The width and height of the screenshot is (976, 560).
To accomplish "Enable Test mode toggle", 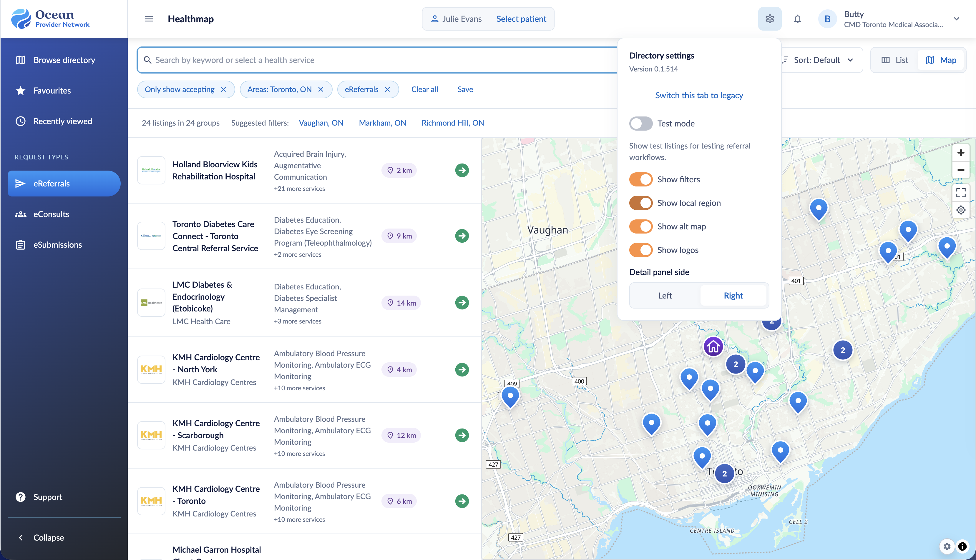I will pyautogui.click(x=641, y=124).
